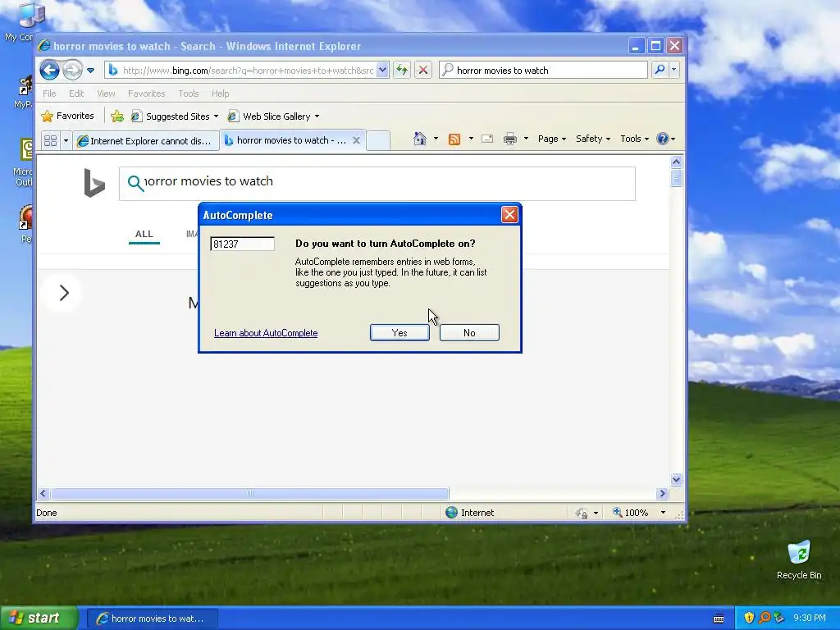The image size is (840, 630).
Task: Click the Help question mark icon
Action: (x=663, y=139)
